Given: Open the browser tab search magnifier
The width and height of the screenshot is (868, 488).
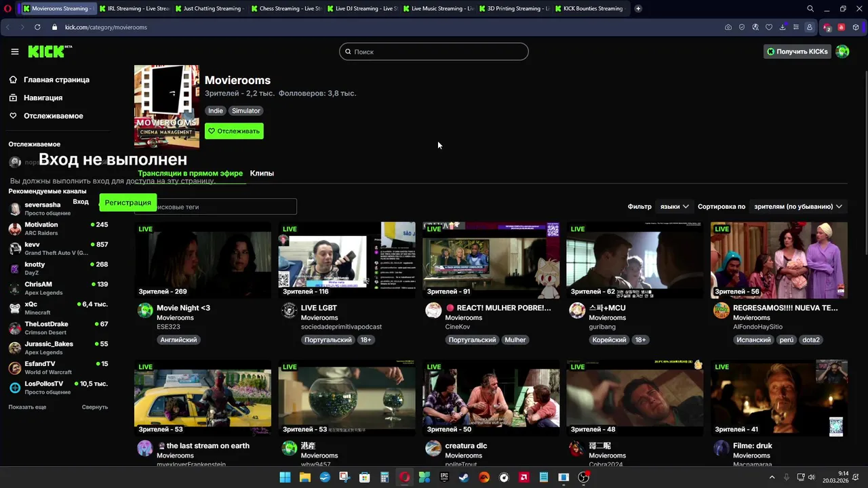Looking at the screenshot, I should pos(810,9).
